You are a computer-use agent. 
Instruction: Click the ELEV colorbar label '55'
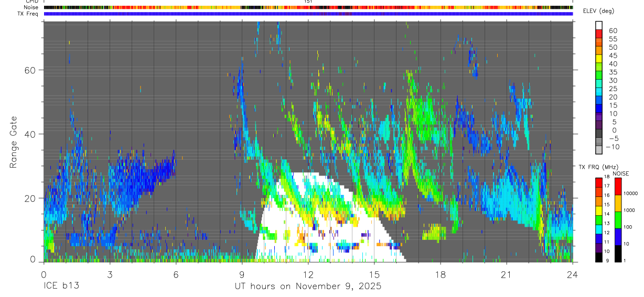click(613, 39)
